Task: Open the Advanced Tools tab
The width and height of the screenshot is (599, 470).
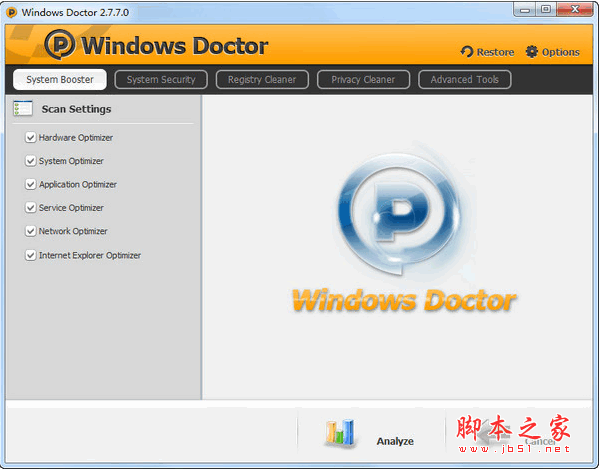Action: coord(465,79)
